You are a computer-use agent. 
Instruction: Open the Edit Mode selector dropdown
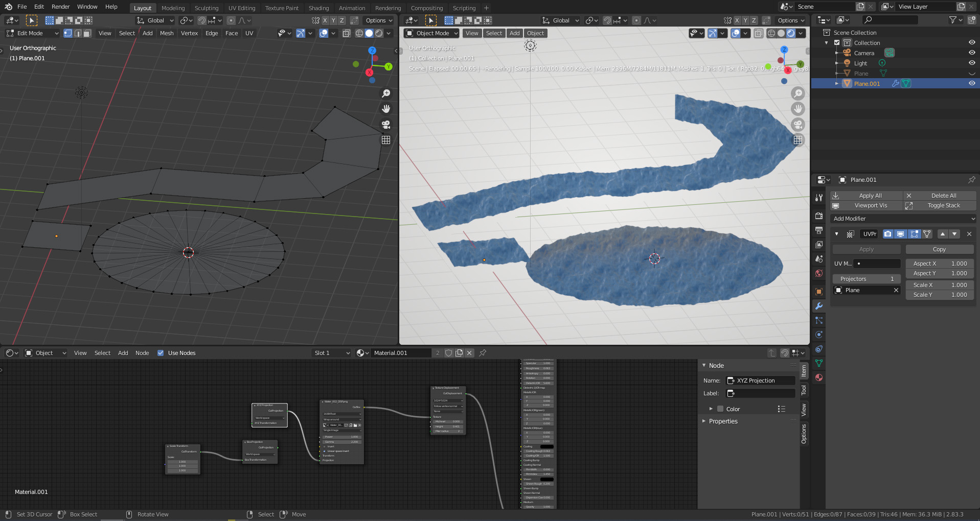pos(33,33)
